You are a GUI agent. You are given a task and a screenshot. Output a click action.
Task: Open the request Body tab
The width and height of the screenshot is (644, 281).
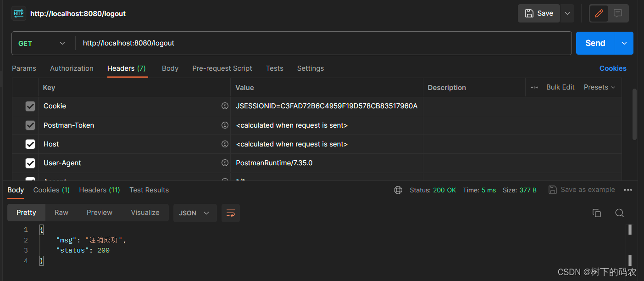170,68
